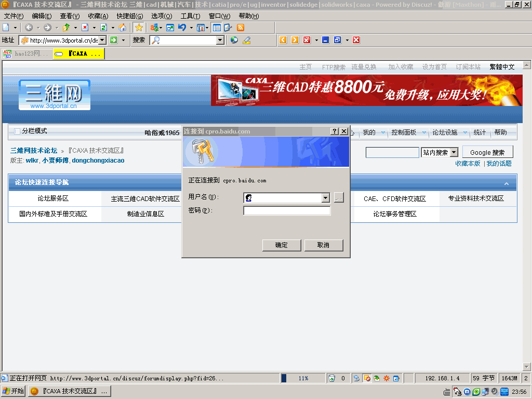Click the globe icon beside search box
This screenshot has width=532, height=399.
coord(234,40)
